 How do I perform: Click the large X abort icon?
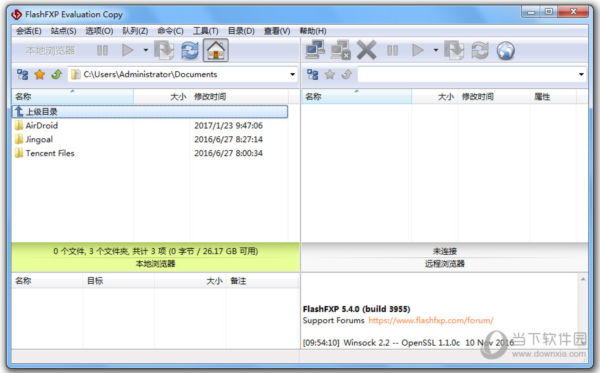(366, 50)
